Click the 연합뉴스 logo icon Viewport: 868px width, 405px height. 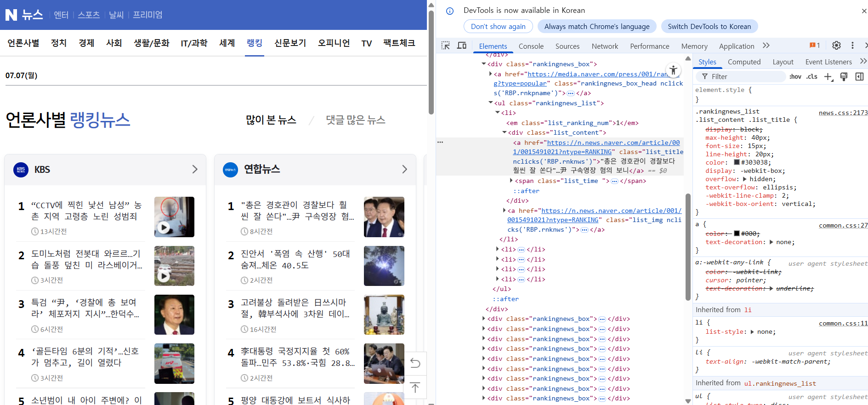click(230, 170)
